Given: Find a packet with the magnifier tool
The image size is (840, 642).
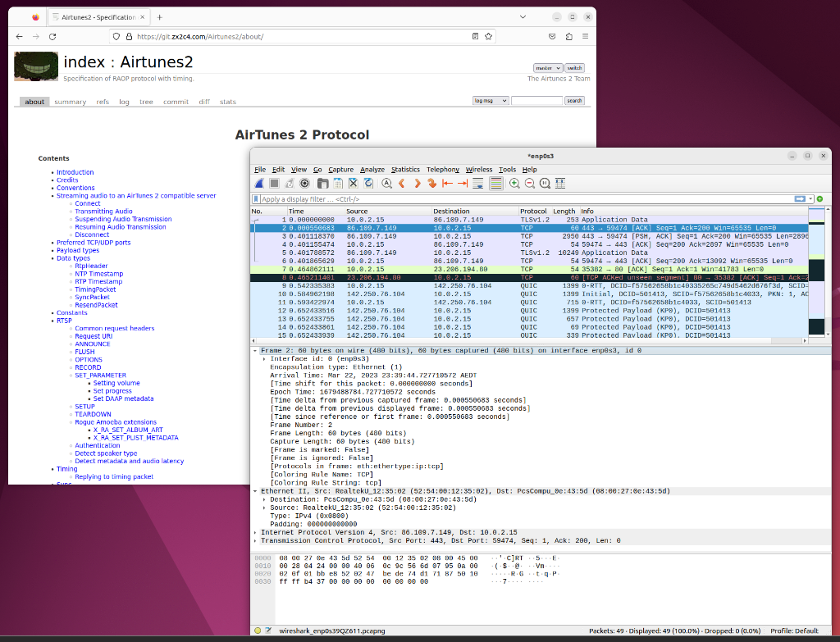Looking at the screenshot, I should (386, 183).
